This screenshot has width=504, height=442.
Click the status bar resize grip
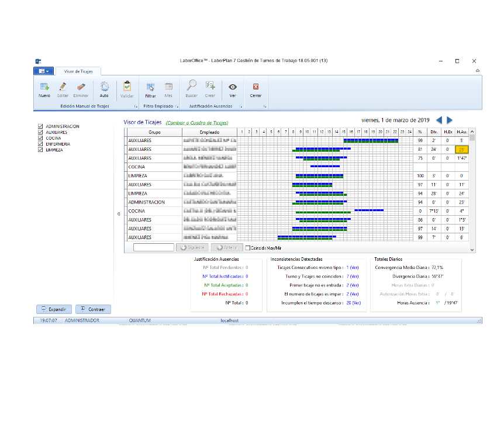pyautogui.click(x=479, y=321)
